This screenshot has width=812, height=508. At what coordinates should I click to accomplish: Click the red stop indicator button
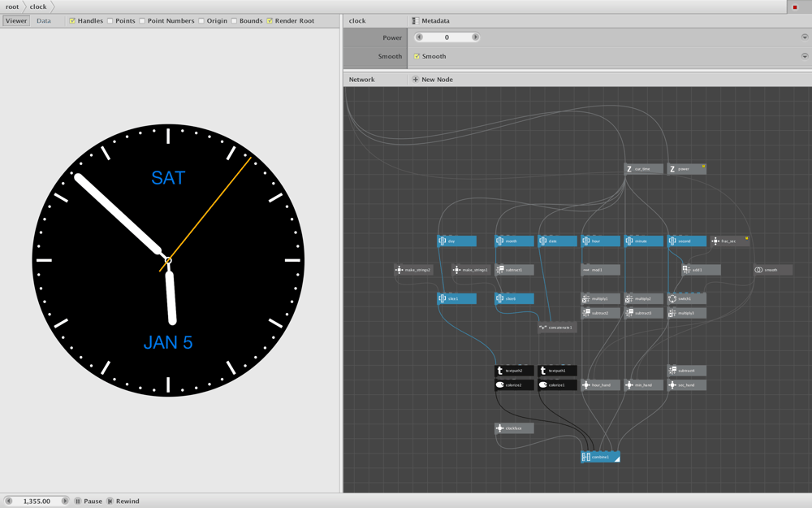(x=795, y=7)
